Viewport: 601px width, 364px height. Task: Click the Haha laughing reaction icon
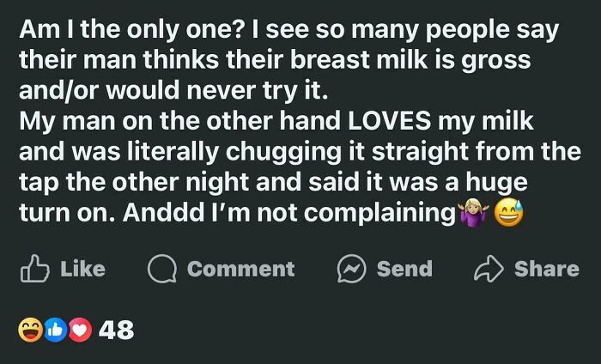(x=31, y=329)
